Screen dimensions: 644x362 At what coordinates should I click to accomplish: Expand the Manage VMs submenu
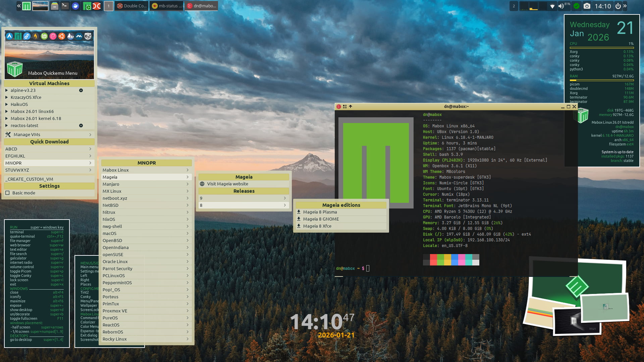(49, 135)
